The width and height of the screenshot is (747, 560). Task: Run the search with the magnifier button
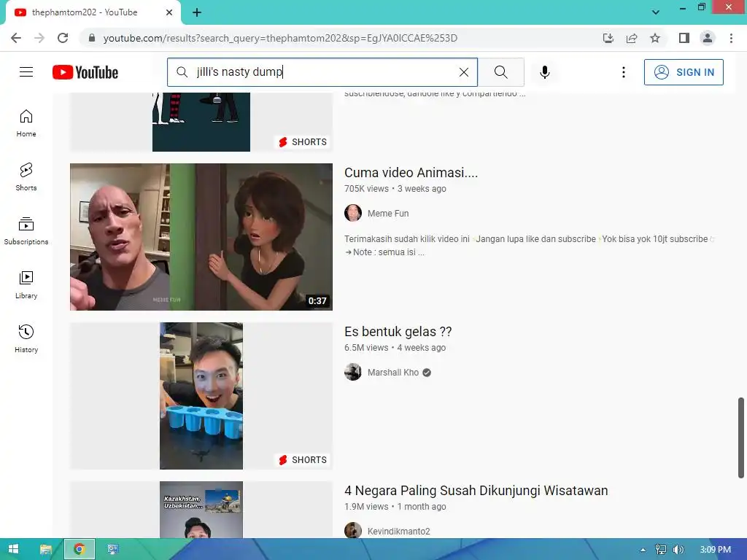coord(500,72)
